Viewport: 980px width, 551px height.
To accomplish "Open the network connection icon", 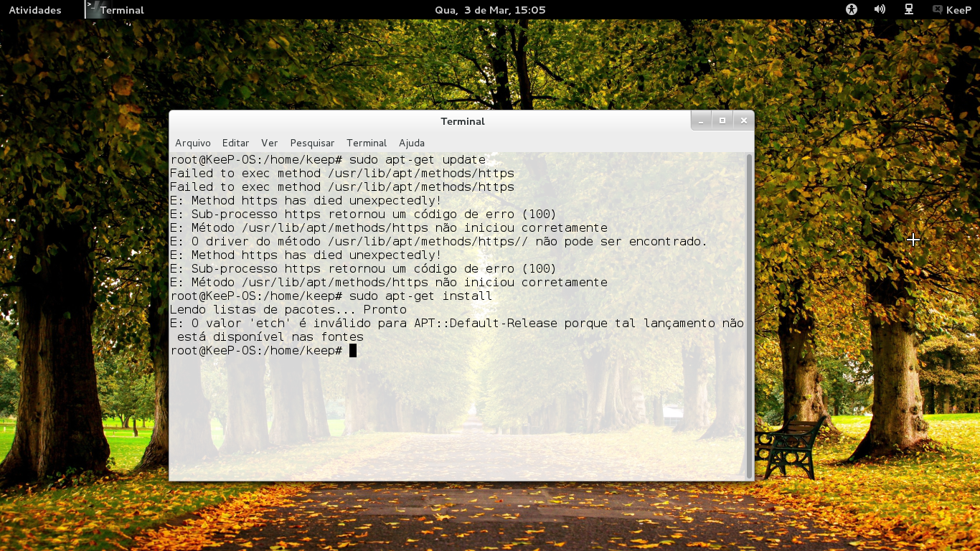I will (x=908, y=9).
